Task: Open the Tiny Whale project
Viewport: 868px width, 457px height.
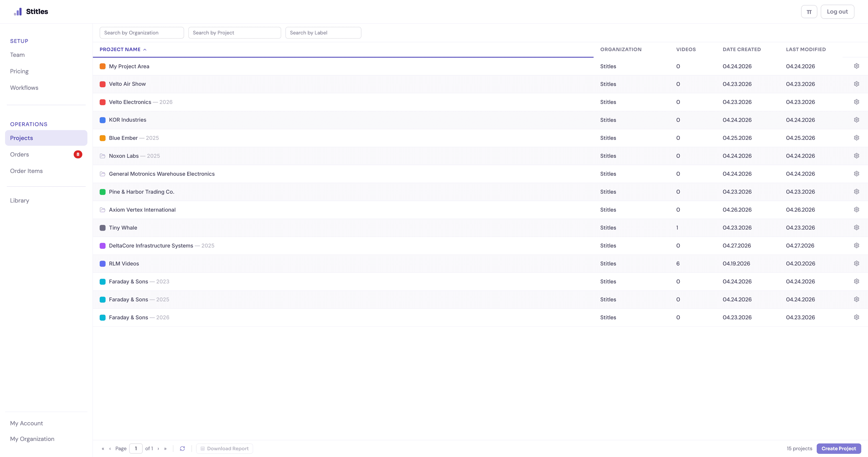Action: click(x=123, y=227)
